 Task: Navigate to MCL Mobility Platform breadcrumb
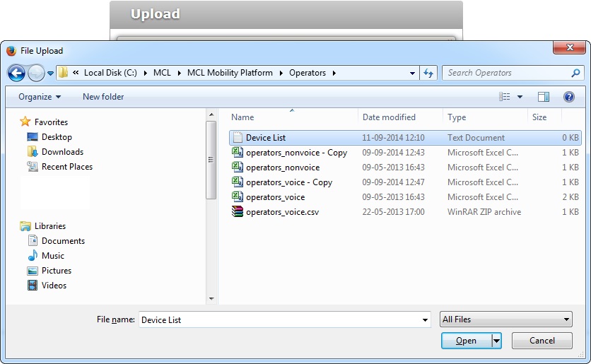coord(230,73)
